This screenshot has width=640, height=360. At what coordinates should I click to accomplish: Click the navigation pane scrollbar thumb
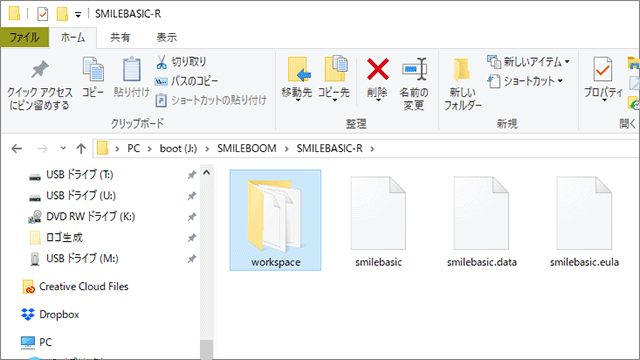pyautogui.click(x=207, y=350)
